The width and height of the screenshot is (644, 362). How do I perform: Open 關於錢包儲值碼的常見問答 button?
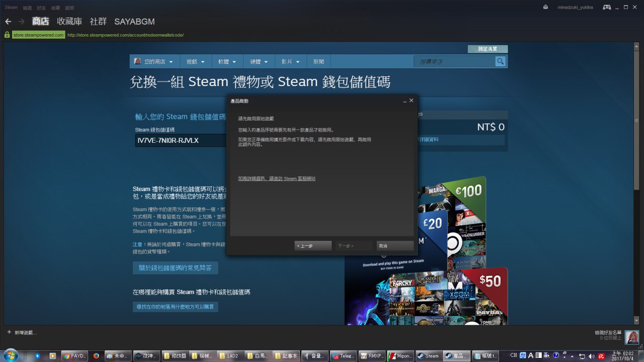[x=176, y=268]
